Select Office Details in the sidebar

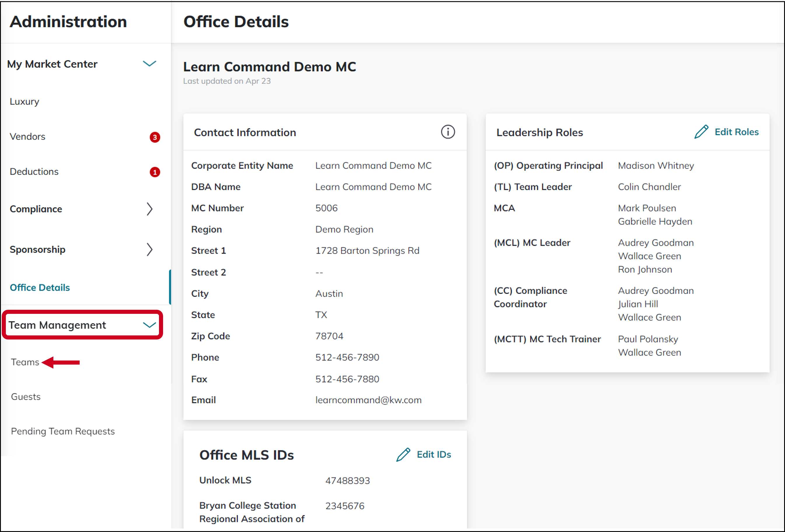pyautogui.click(x=40, y=288)
